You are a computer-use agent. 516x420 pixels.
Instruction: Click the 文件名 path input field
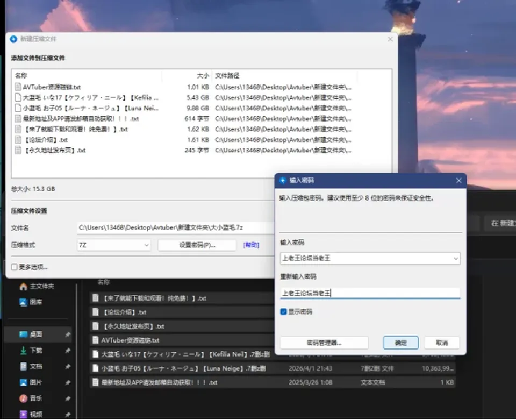(x=176, y=227)
